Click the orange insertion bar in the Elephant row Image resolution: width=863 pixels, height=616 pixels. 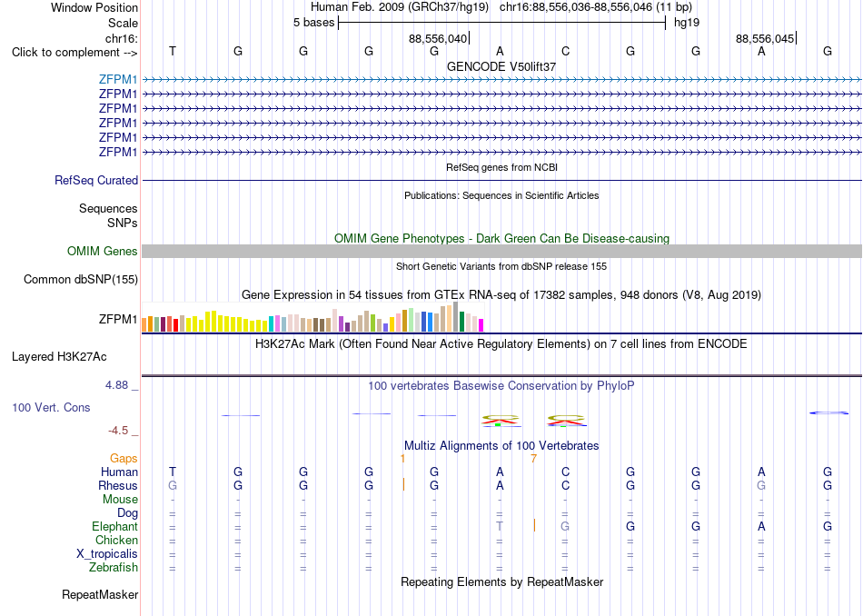tap(534, 525)
